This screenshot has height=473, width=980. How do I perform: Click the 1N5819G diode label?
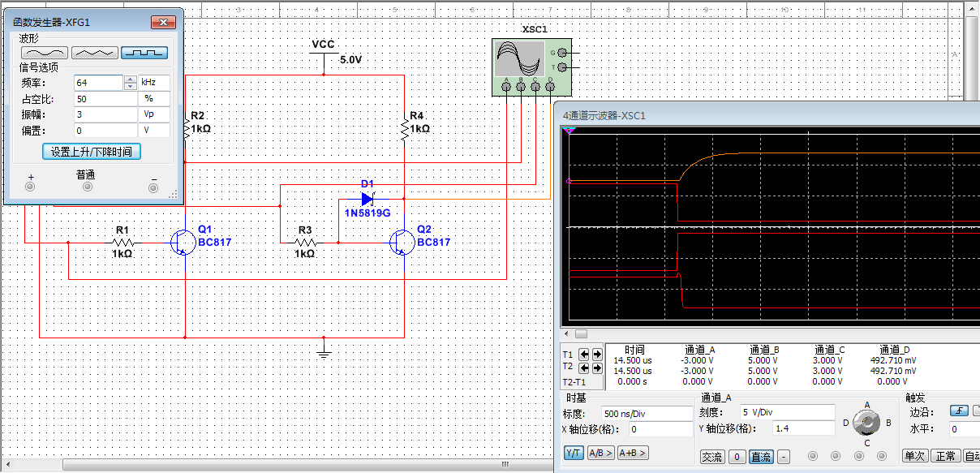(369, 213)
